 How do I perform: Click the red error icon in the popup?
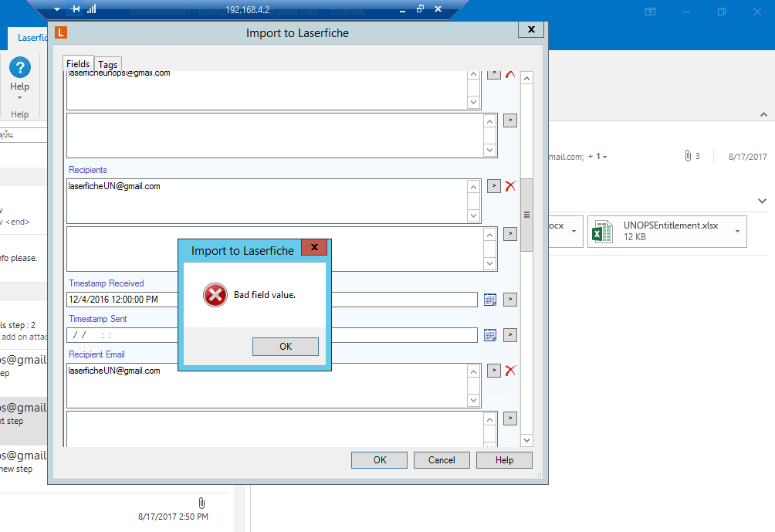[x=215, y=295]
